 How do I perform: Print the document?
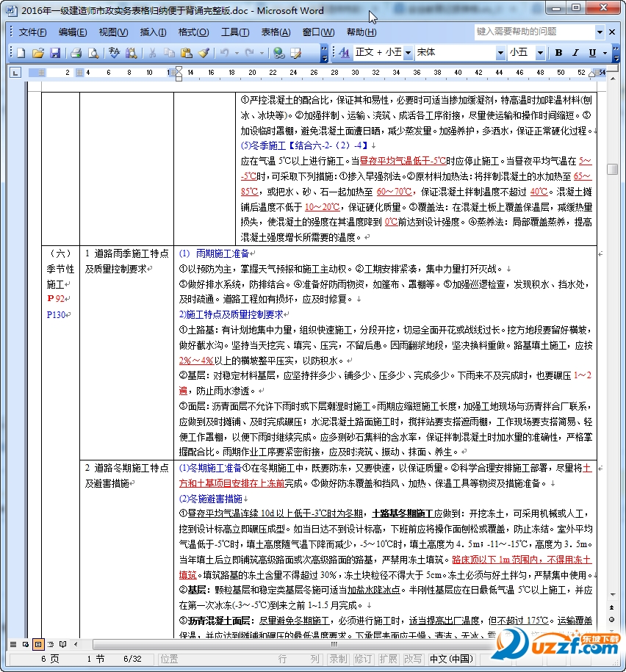[x=76, y=53]
